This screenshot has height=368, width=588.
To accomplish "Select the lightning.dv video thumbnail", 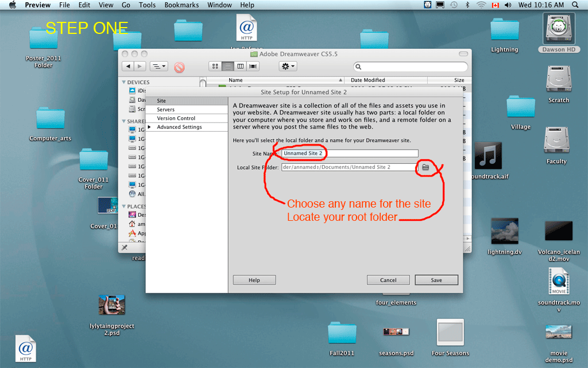I will click(x=505, y=231).
